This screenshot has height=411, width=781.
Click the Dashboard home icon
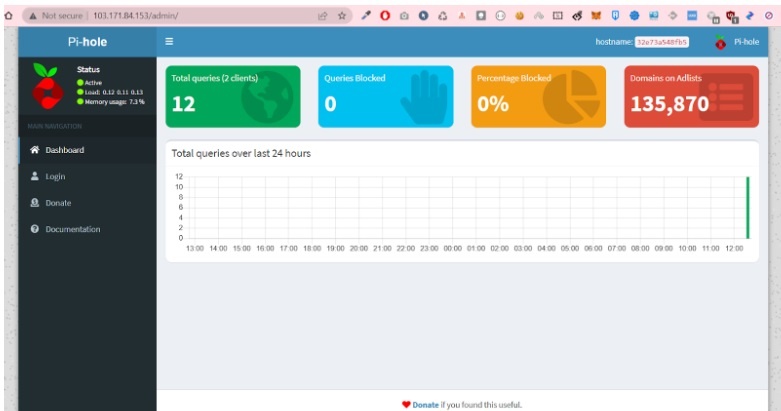tap(34, 149)
